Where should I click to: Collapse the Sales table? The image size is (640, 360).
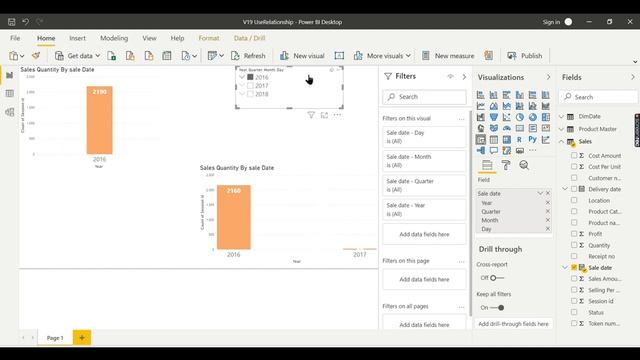coord(562,141)
